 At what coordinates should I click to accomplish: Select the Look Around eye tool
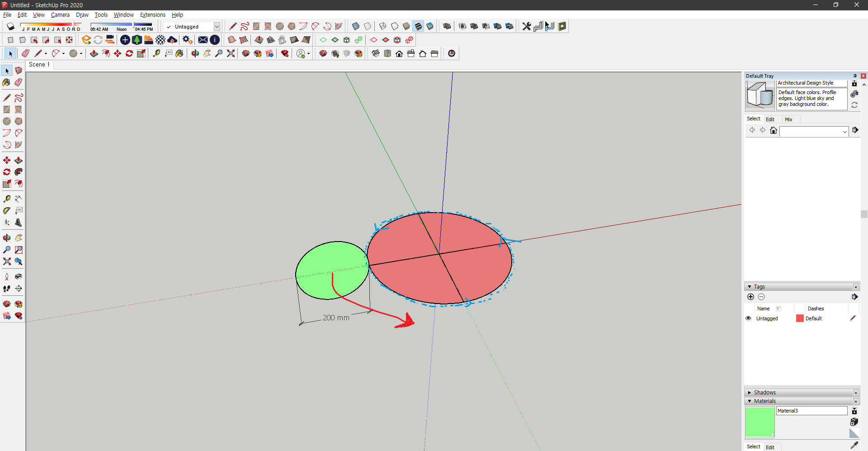click(19, 276)
